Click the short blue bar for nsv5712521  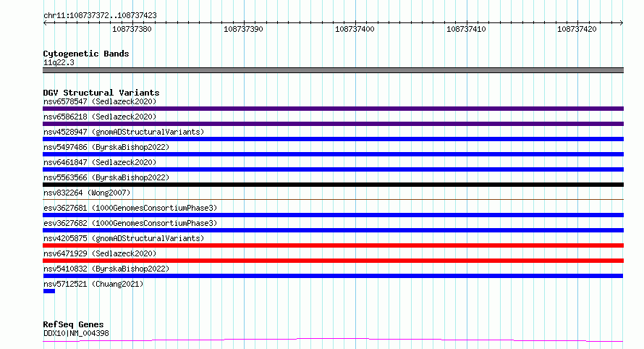49,291
